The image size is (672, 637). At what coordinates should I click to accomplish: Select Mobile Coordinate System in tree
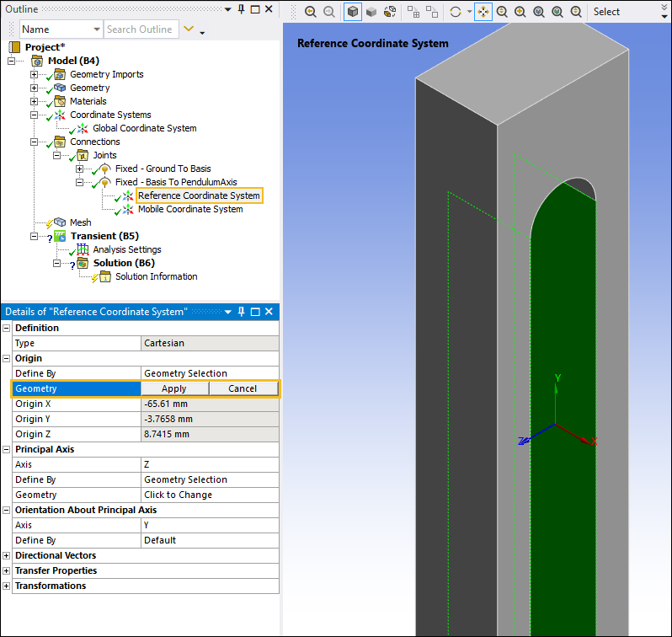pos(190,209)
